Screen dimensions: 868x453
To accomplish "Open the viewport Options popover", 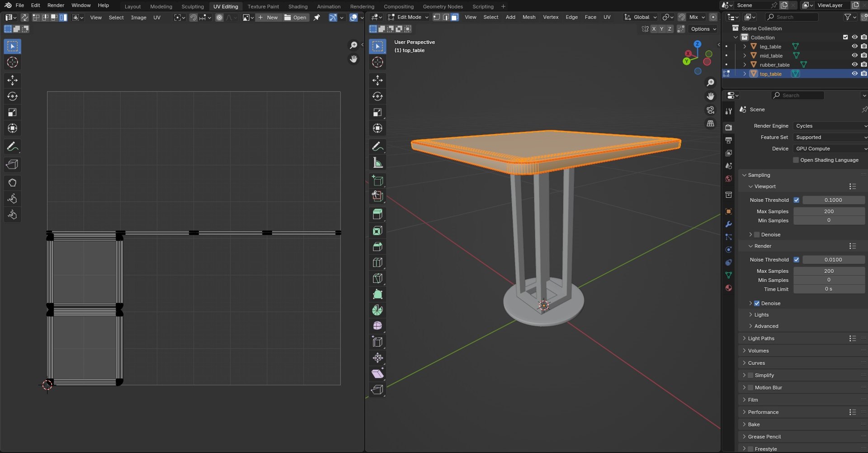I will tap(703, 29).
